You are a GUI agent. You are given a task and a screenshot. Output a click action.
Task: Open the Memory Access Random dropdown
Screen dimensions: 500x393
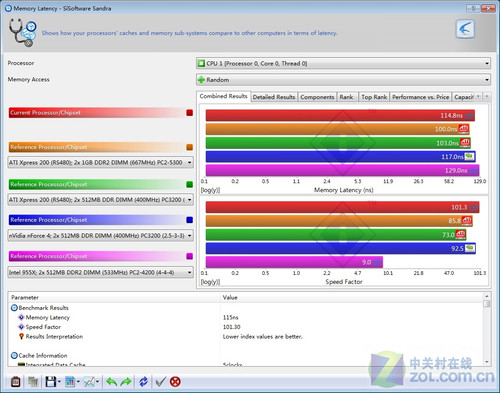point(343,80)
